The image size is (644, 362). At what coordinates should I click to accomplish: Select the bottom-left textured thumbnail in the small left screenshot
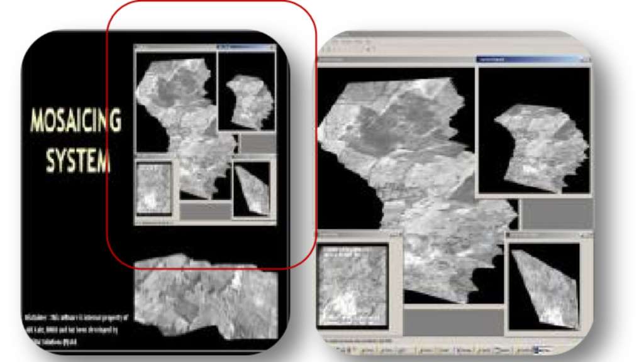pos(153,189)
